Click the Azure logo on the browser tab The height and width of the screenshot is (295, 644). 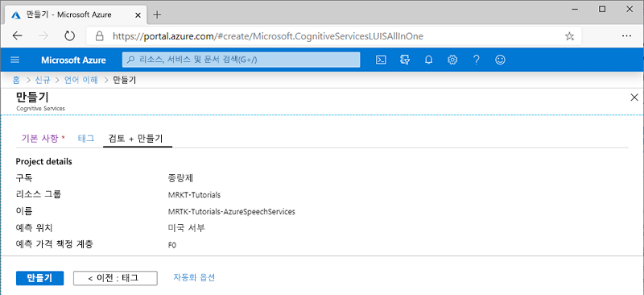click(16, 15)
